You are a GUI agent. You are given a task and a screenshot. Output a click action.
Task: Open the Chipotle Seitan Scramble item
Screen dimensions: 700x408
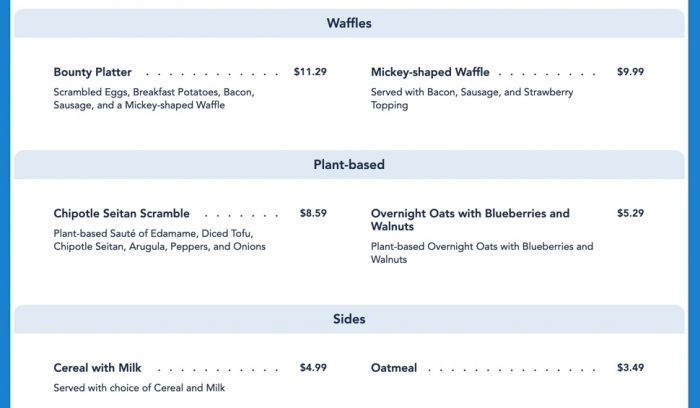(121, 214)
